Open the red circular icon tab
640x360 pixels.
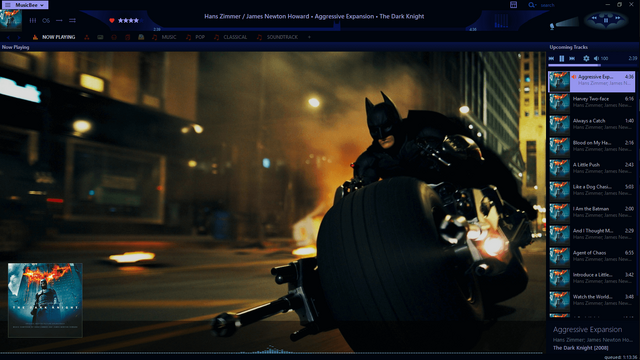point(114,37)
